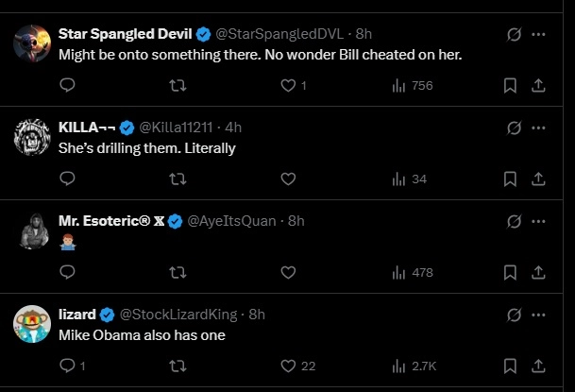Bookmark Star Spangled Devil's tweet
The height and width of the screenshot is (392, 575).
(x=510, y=85)
